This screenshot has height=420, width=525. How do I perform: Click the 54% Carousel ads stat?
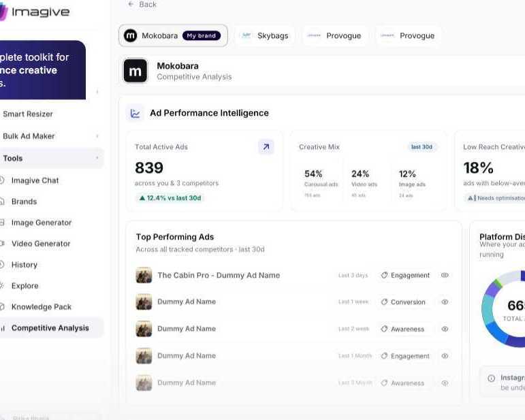click(321, 182)
